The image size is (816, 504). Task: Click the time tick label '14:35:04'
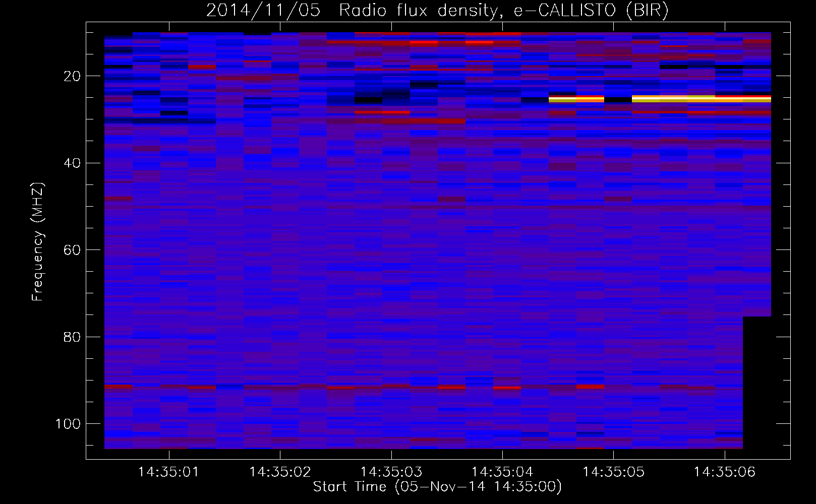tap(502, 472)
